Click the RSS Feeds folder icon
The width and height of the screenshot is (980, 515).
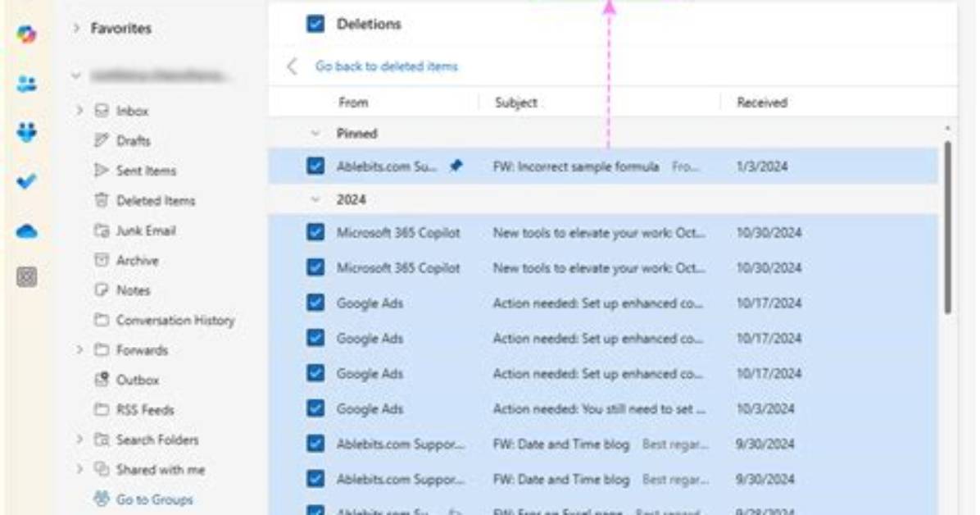tap(102, 409)
